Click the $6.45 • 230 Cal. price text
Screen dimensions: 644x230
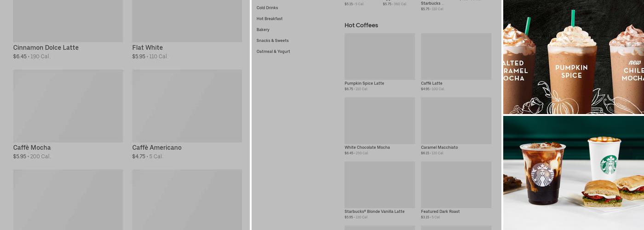(356, 153)
